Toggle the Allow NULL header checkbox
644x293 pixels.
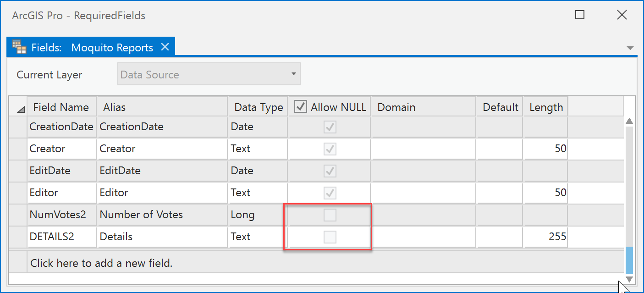tap(300, 106)
